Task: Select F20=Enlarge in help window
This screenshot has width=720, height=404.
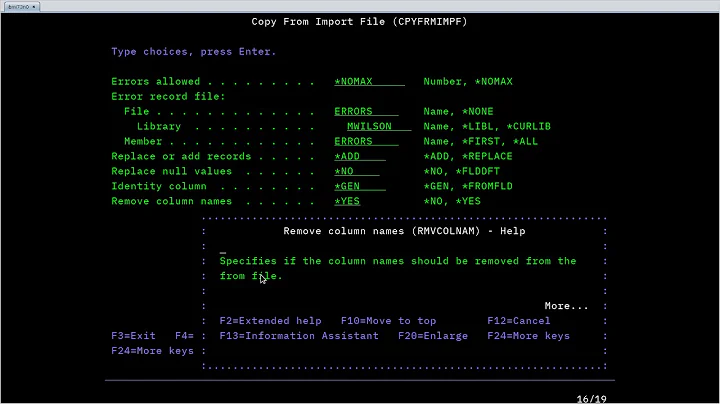Action: point(433,336)
